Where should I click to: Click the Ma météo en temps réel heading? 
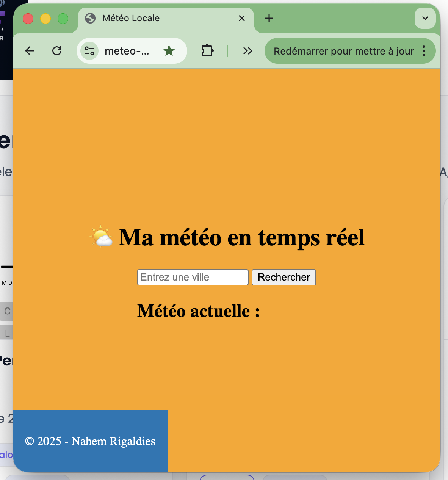tap(241, 238)
